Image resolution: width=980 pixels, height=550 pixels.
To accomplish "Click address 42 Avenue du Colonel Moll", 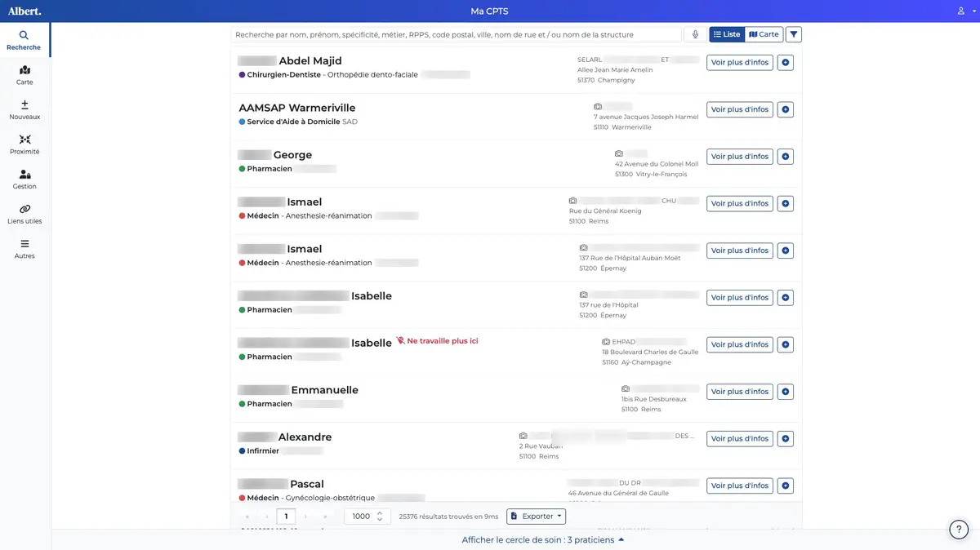I will (x=657, y=164).
